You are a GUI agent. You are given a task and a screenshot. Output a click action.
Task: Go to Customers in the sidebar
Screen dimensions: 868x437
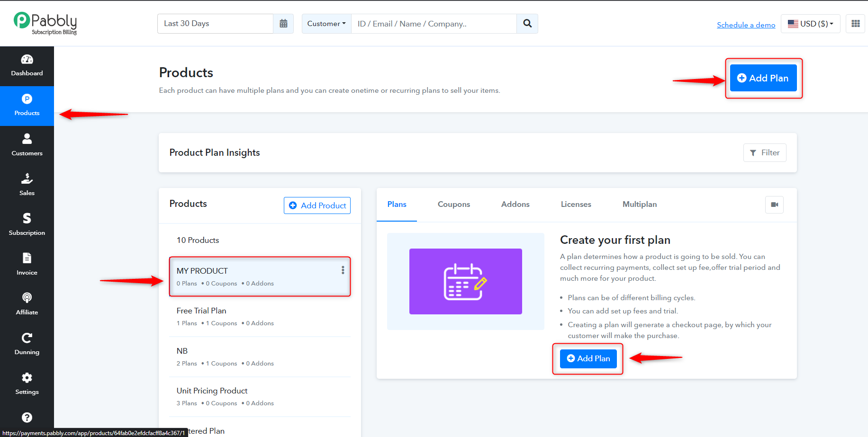coord(27,145)
